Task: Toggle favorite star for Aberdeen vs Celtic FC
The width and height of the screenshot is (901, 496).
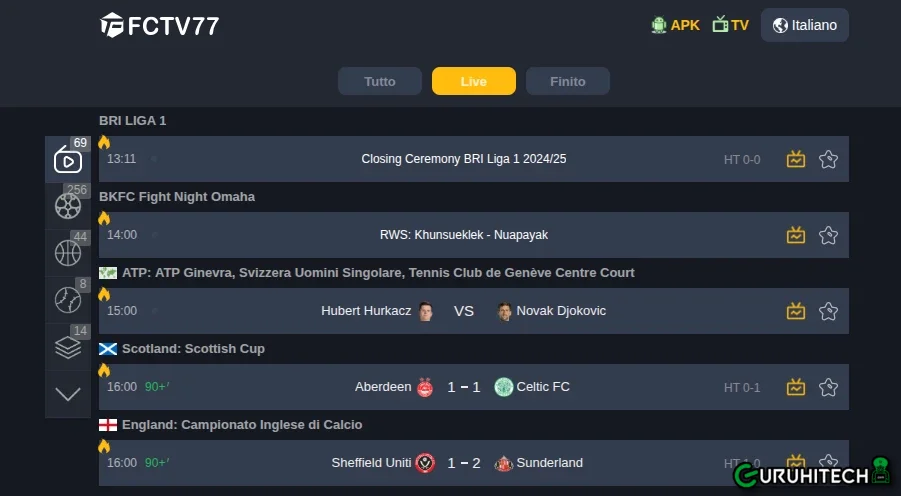Action: coord(828,387)
